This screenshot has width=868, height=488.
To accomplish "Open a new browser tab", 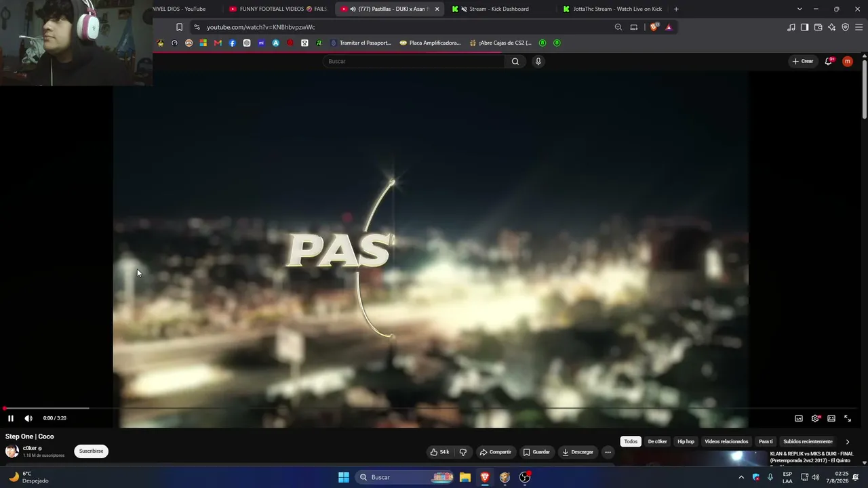I will tap(676, 9).
